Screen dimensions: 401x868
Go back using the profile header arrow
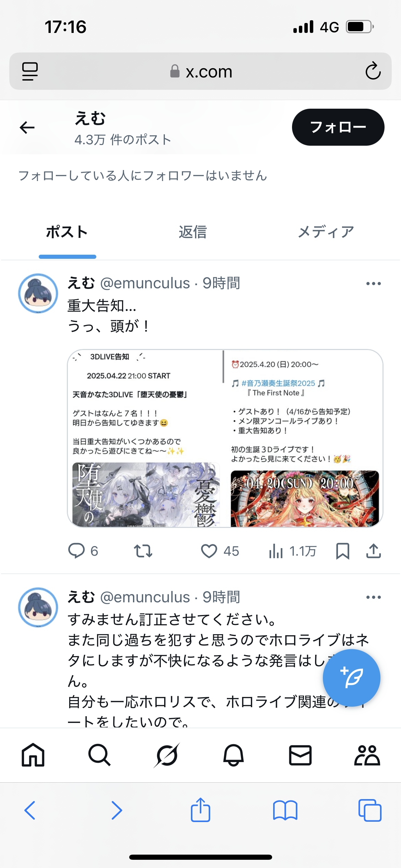coord(27,128)
